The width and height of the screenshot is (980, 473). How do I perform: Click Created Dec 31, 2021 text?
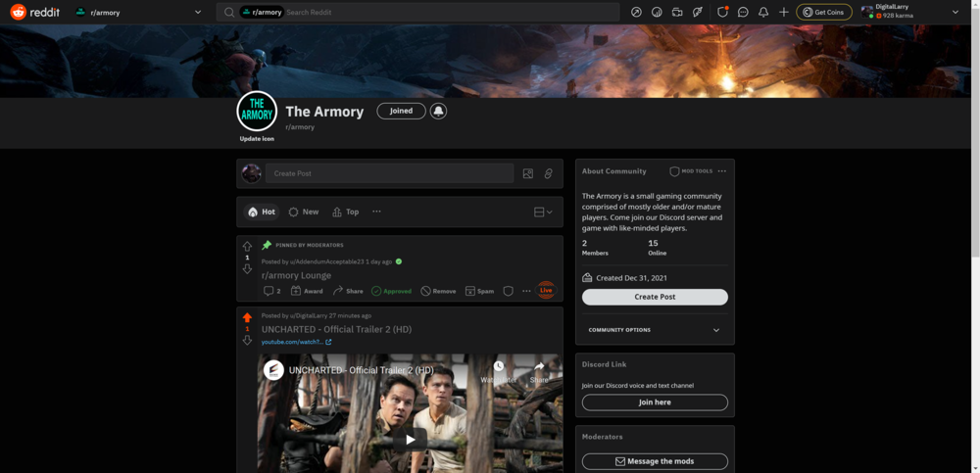coord(633,278)
